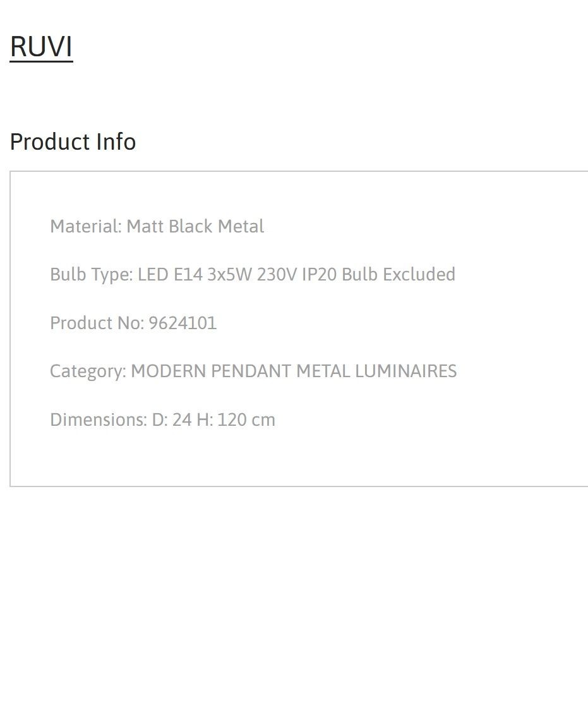Click the word PENDANT in the category
This screenshot has width=588, height=712.
pos(251,371)
